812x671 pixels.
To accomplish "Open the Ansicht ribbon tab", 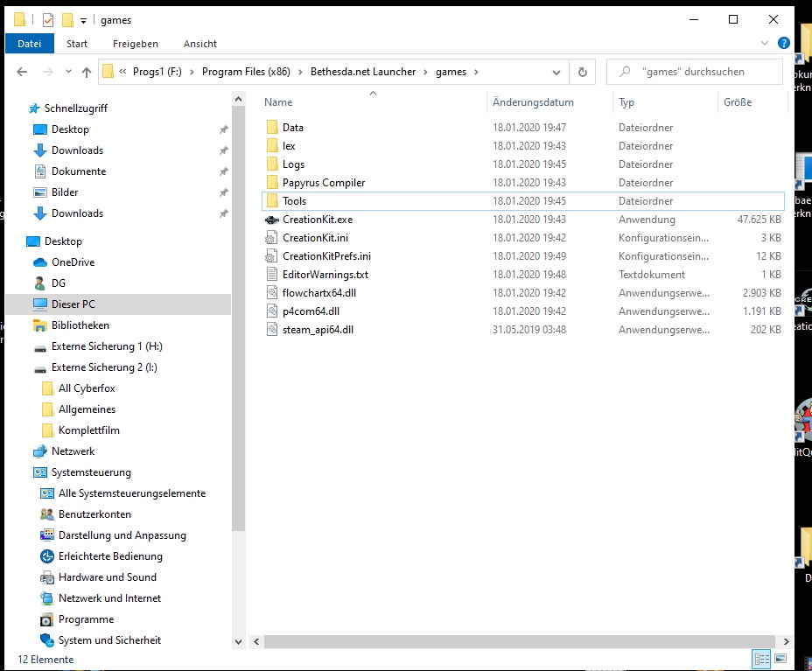I will (199, 44).
